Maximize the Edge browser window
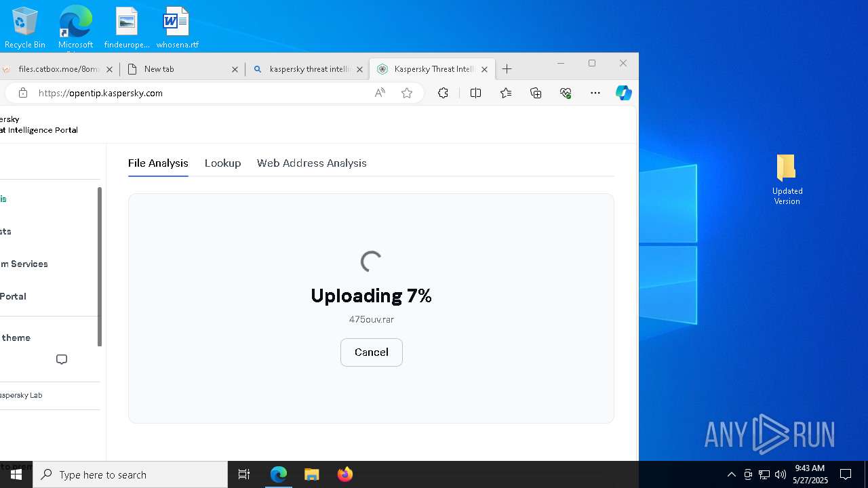 [592, 63]
